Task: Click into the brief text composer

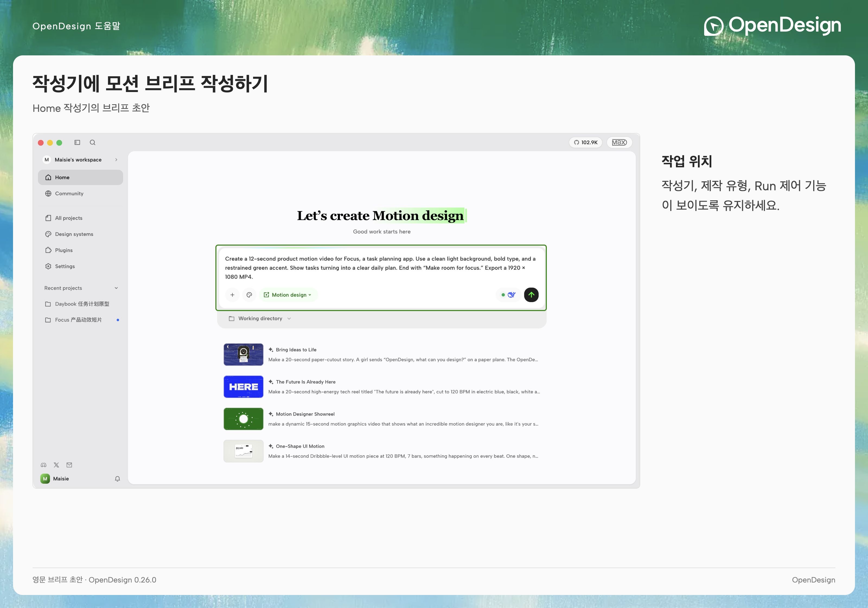Action: pyautogui.click(x=381, y=268)
